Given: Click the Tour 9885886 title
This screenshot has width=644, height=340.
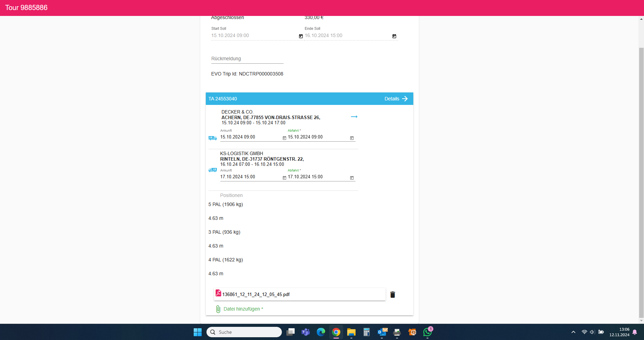Looking at the screenshot, I should click(26, 8).
